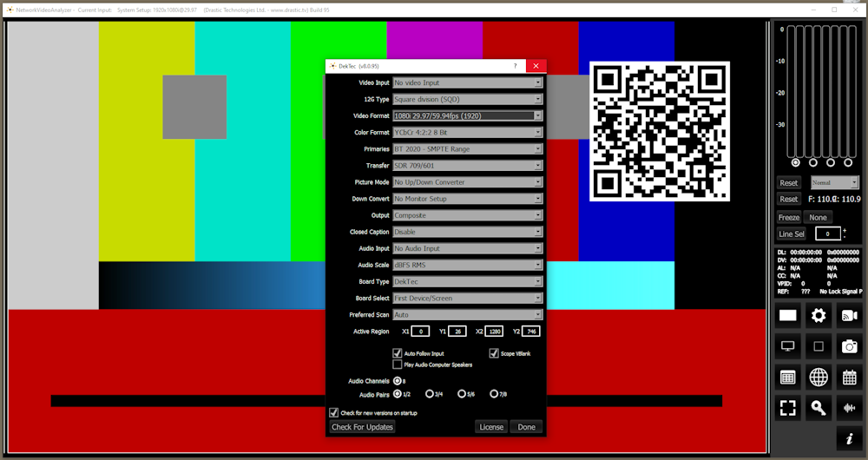
Task: Click Done to close the dialog
Action: click(527, 427)
